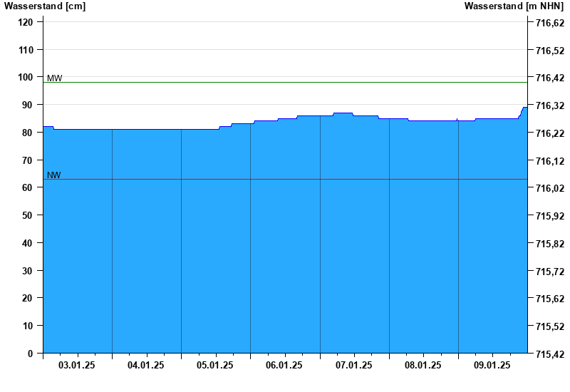This screenshot has width=570, height=392.
Task: Click the right axis value 715,92
Action: (550, 216)
